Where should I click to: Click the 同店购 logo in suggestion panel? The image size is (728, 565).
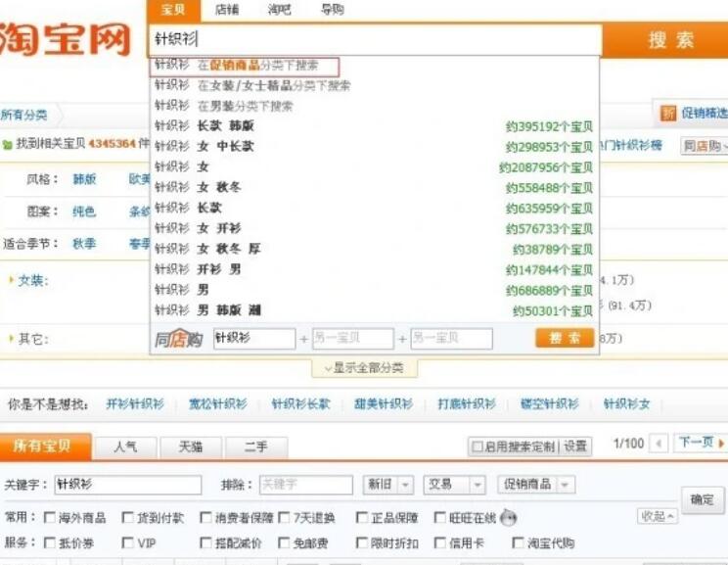point(179,339)
